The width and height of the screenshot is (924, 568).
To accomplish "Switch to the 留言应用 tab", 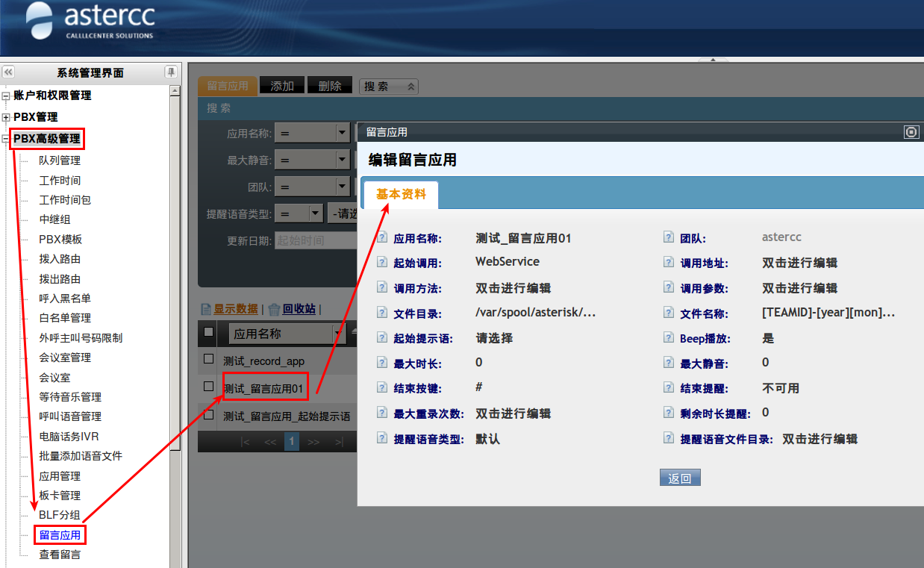I will click(x=228, y=86).
